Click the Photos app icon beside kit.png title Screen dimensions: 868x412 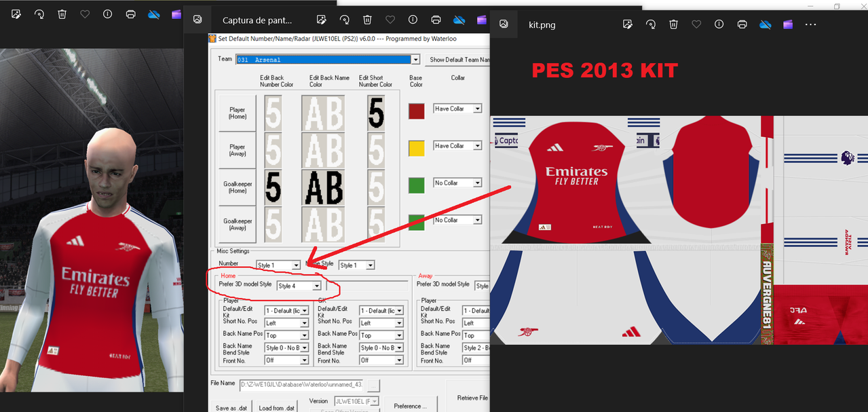504,24
